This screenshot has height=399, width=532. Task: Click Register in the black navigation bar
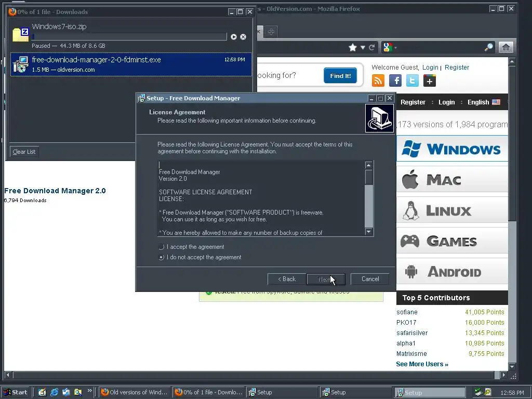click(413, 102)
